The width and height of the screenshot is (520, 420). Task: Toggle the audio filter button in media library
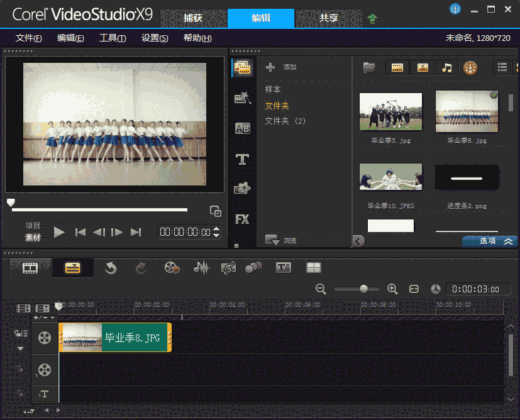[446, 67]
